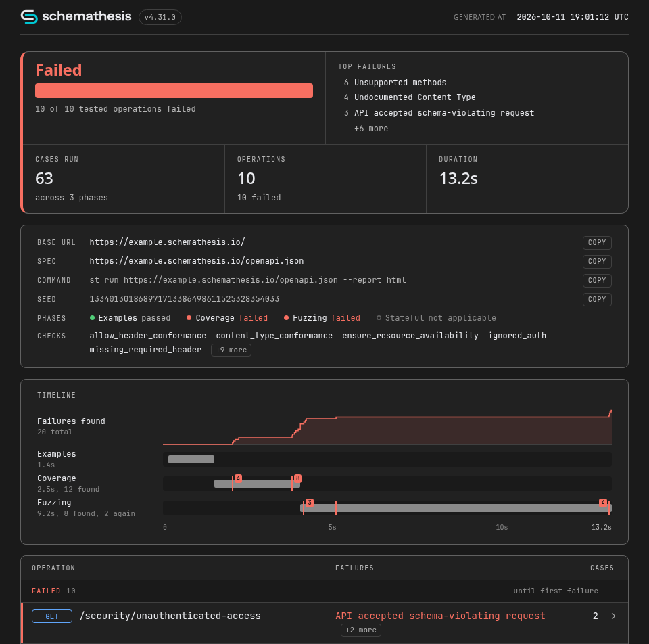Click the 20 total failures label
Screen dimensions: 649x644
(55, 432)
